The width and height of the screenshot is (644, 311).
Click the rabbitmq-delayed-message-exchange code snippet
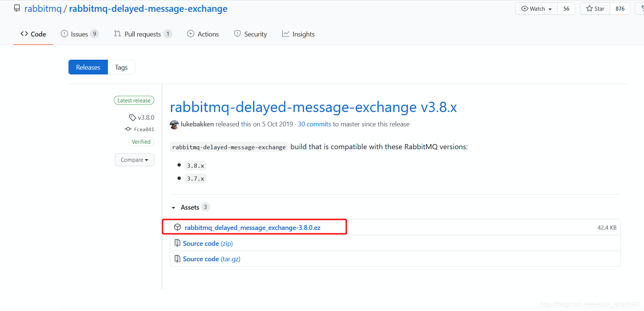click(229, 147)
